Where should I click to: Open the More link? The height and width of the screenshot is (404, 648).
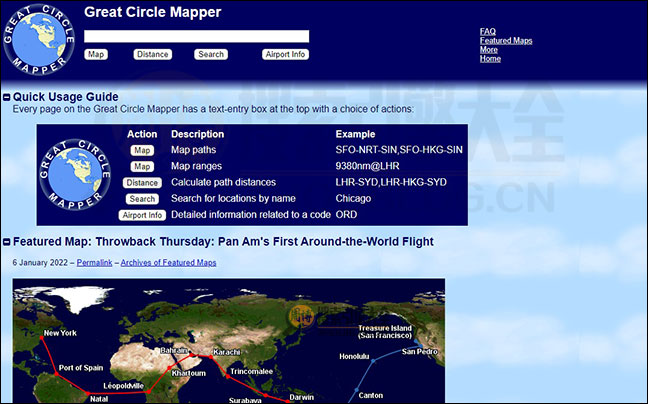point(488,50)
